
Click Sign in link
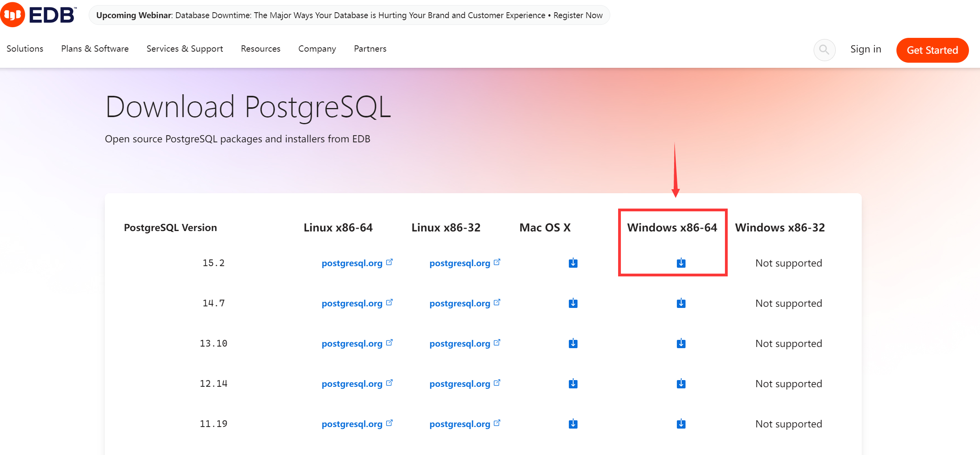(866, 49)
